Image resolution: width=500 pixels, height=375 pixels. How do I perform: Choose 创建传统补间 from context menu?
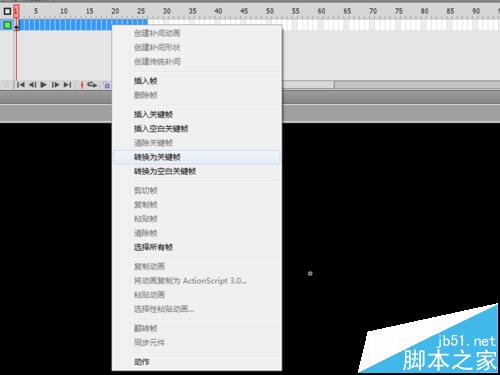click(x=197, y=62)
